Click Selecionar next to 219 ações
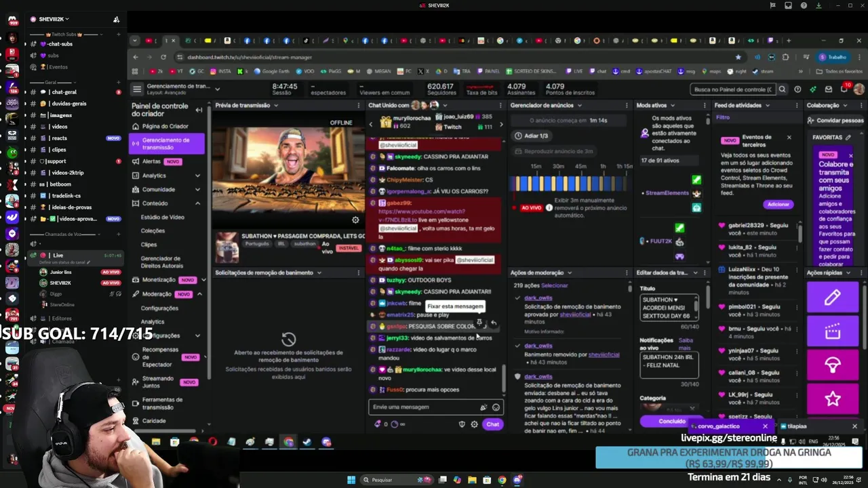This screenshot has height=488, width=868. [x=555, y=286]
